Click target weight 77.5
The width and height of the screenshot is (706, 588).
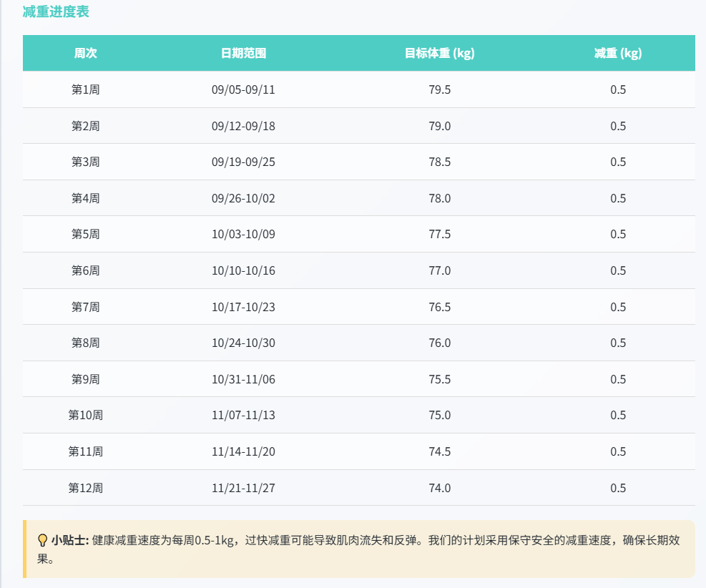pos(439,234)
